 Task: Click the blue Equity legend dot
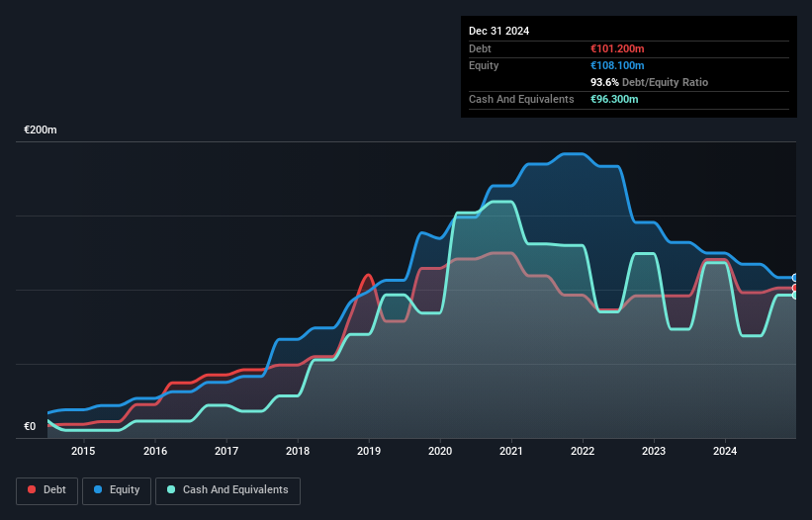(x=98, y=489)
